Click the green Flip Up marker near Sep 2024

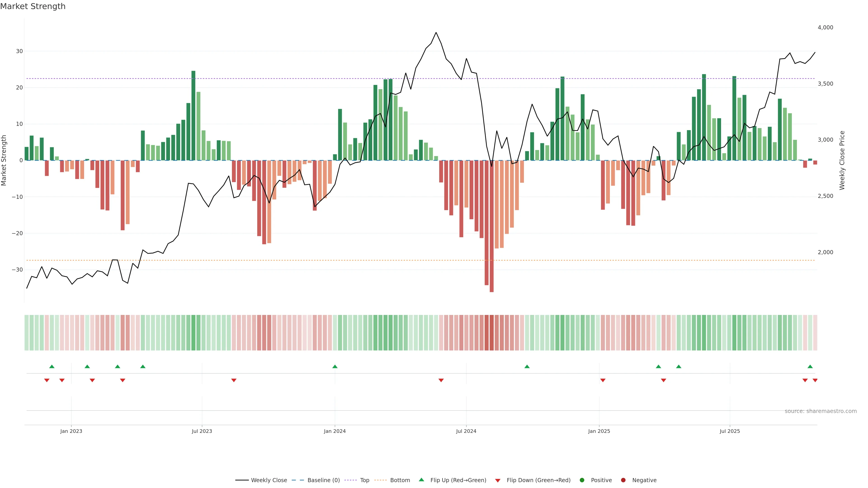click(527, 366)
